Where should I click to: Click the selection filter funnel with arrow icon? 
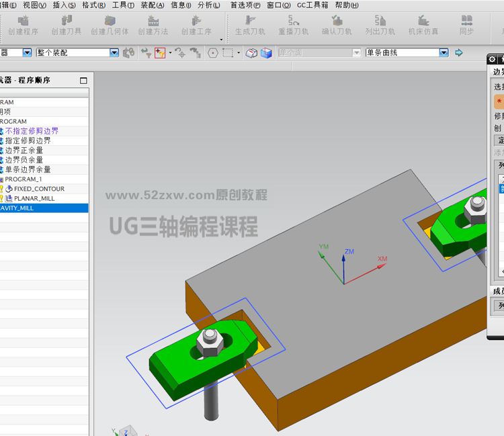pos(146,52)
